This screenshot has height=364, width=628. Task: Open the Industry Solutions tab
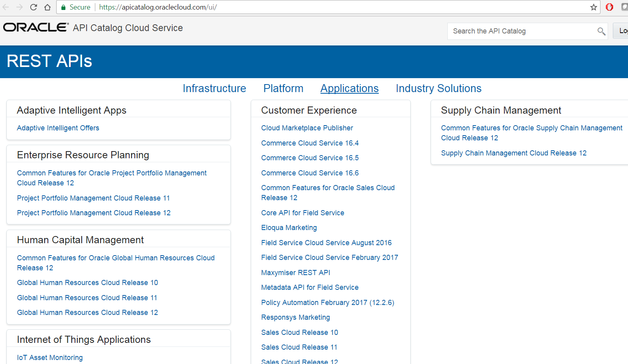439,89
